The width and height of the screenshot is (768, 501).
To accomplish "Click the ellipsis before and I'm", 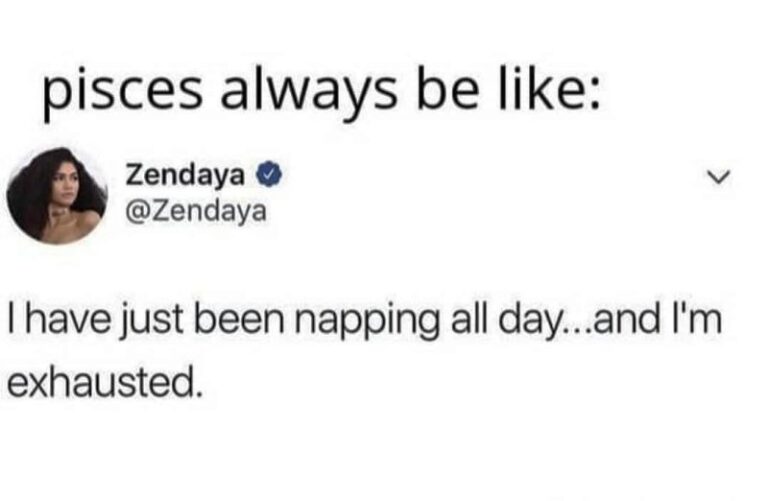I will click(576, 331).
